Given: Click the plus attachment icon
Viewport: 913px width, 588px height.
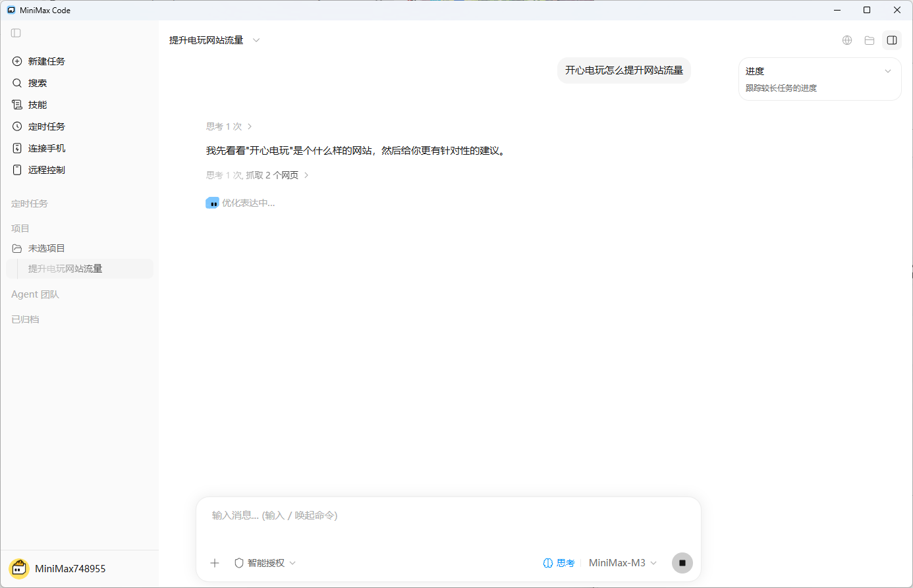Looking at the screenshot, I should [x=215, y=563].
